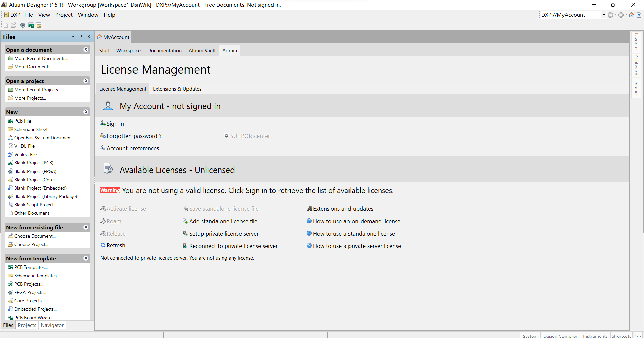Open the Favorites side panel
Image resolution: width=644 pixels, height=338 pixels.
(636, 42)
